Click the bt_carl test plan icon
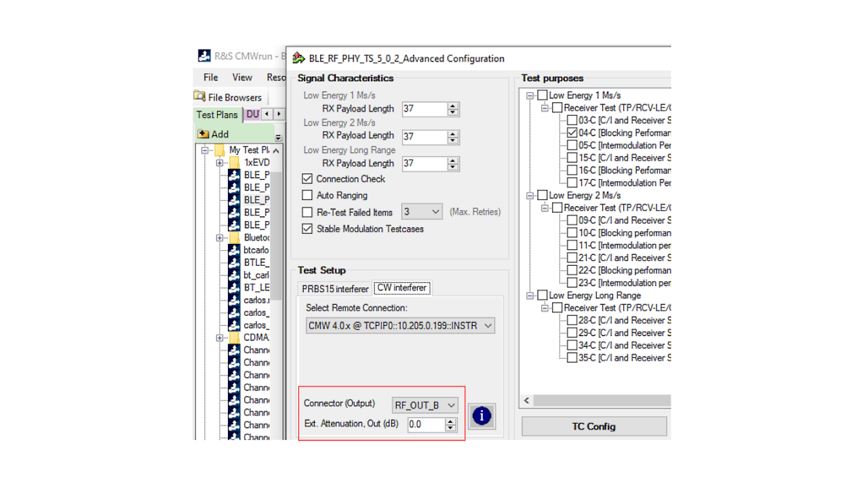868x488 pixels. pos(234,275)
